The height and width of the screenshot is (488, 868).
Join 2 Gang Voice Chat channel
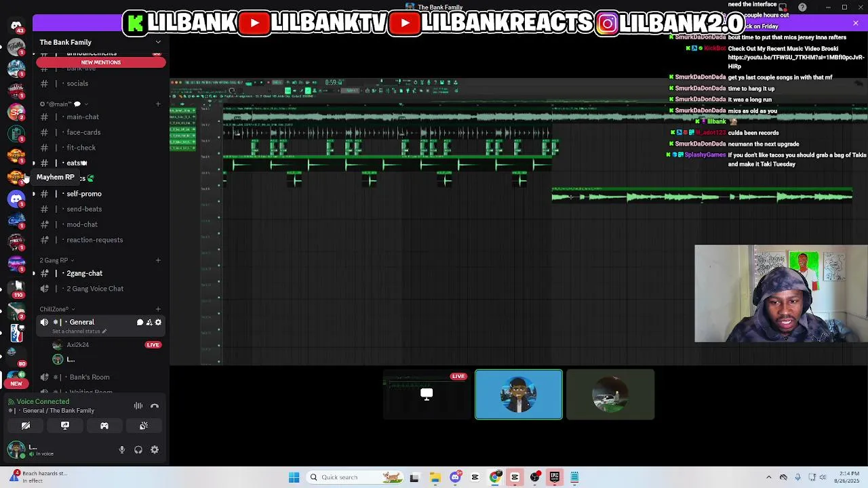[x=100, y=289]
